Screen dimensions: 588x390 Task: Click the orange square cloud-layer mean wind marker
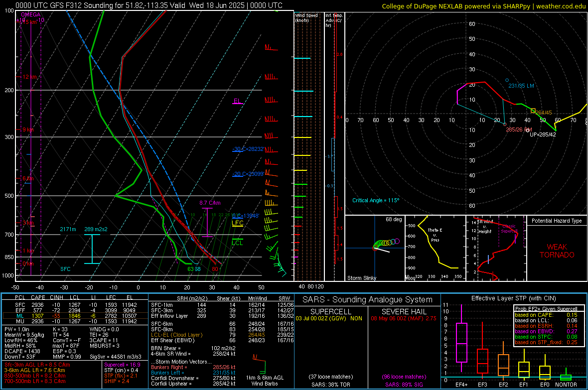[x=533, y=111]
